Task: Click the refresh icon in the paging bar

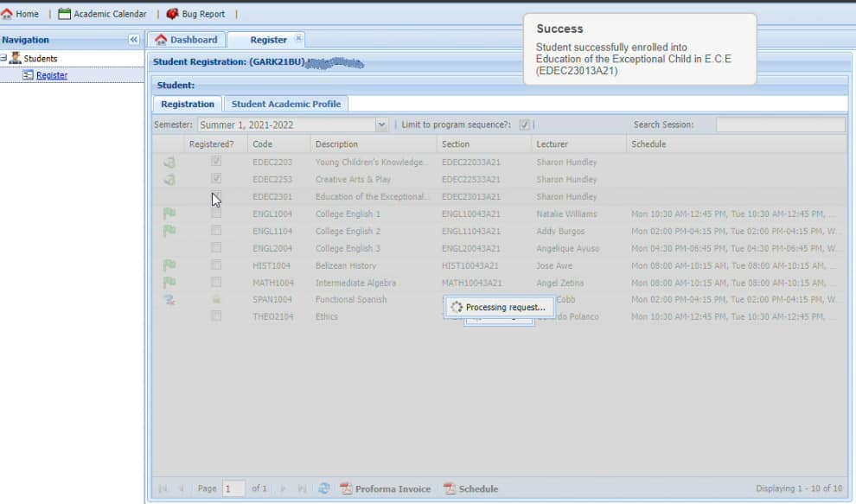Action: point(323,488)
